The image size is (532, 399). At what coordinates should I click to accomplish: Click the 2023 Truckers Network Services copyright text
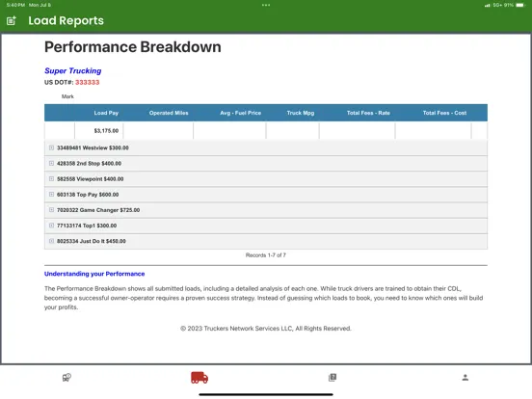click(x=266, y=329)
